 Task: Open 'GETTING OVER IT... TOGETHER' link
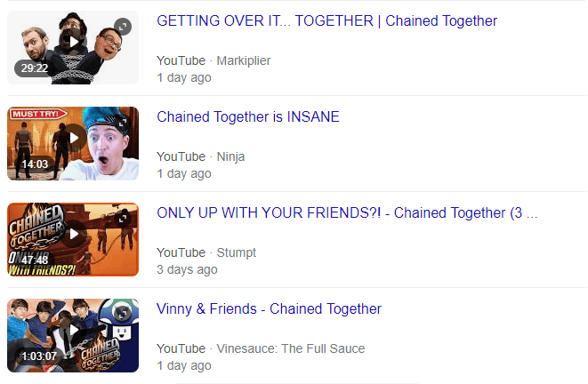tap(326, 21)
